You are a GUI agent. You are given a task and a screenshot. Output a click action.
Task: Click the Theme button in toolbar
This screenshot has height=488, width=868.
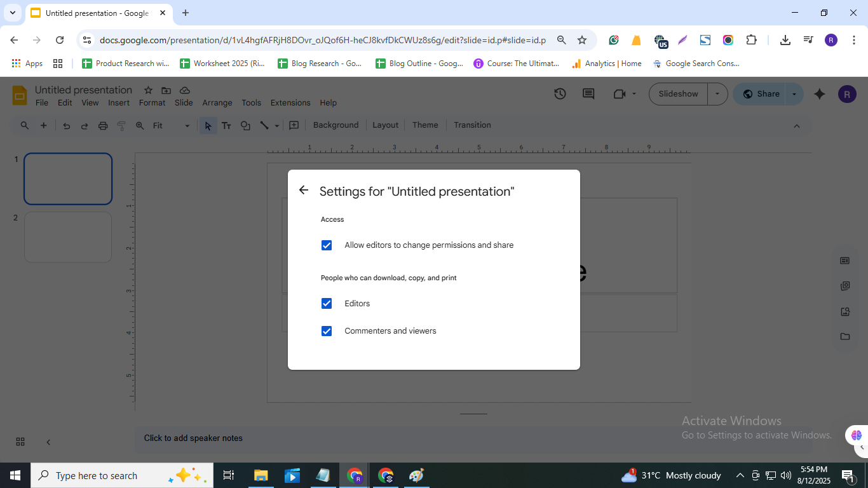[x=425, y=125]
